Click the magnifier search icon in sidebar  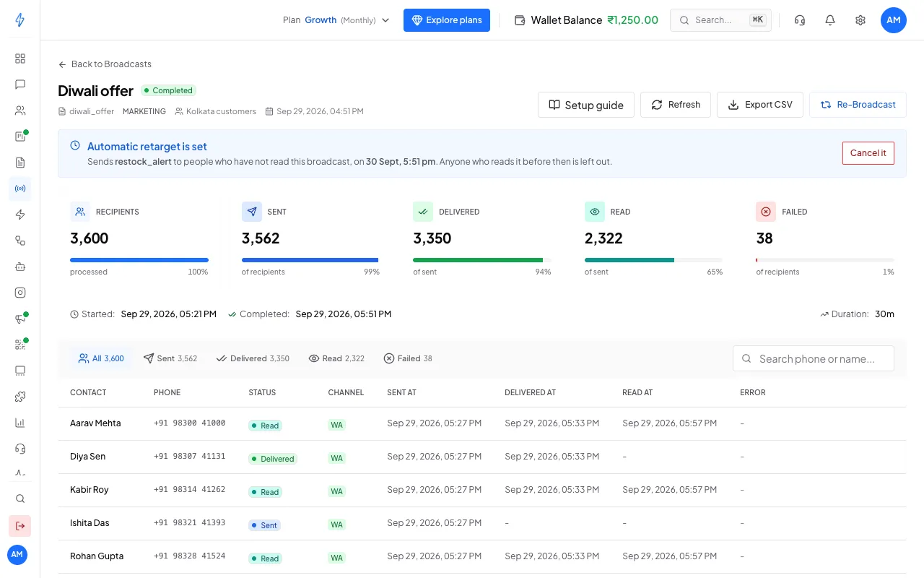tap(20, 499)
